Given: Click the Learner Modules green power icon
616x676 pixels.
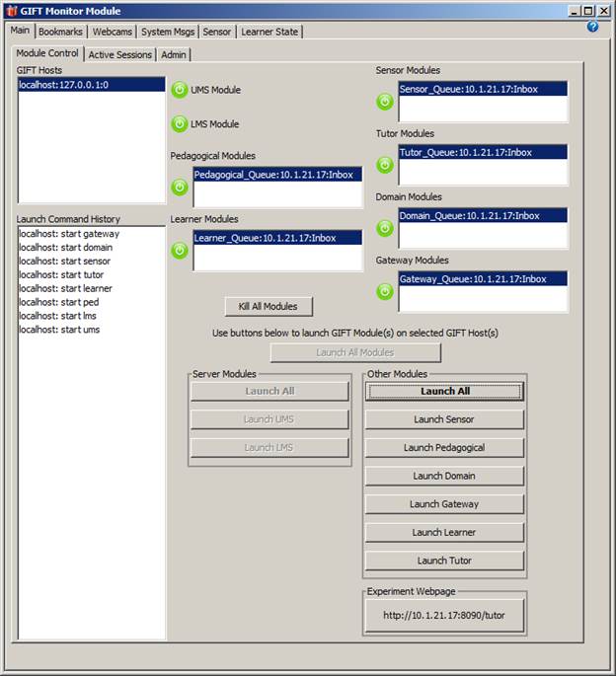Looking at the screenshot, I should 180,251.
